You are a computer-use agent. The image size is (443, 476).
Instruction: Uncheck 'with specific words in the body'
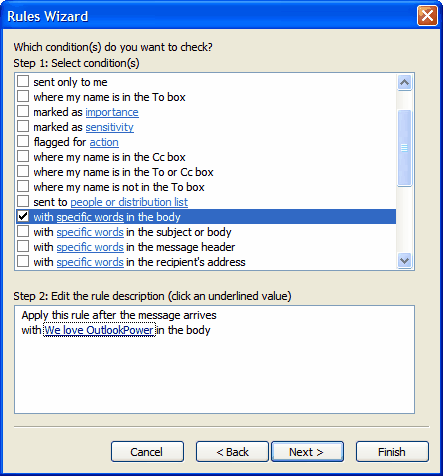(x=23, y=216)
